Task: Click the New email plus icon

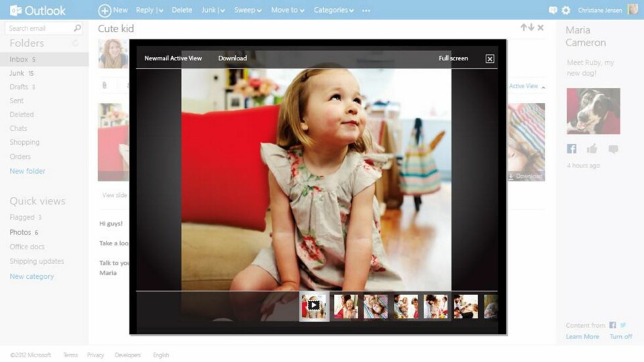Action: point(105,10)
